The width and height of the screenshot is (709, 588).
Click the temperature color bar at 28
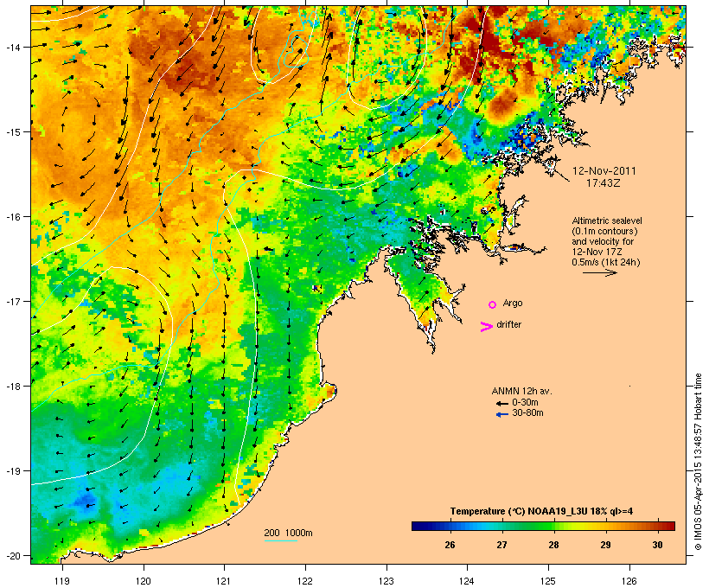coord(553,526)
